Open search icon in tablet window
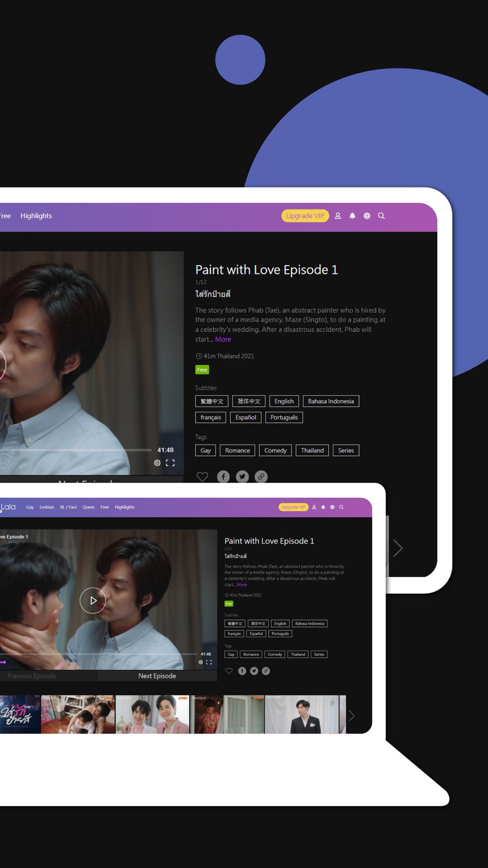The image size is (488, 868). coord(381,216)
